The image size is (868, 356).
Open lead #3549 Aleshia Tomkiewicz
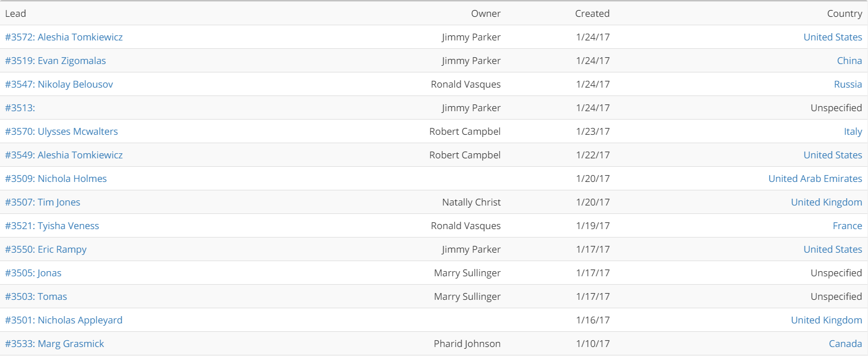point(64,155)
